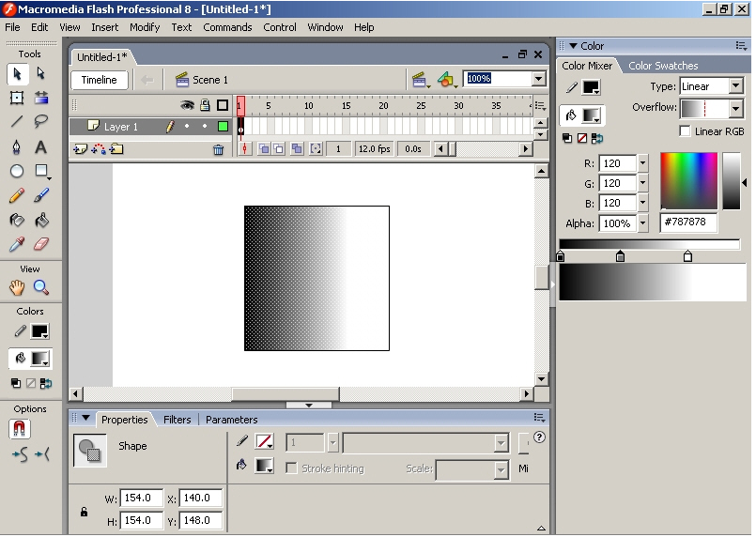Screen dimensions: 756x537
Task: Collapse the Color panel triangle
Action: tap(573, 46)
